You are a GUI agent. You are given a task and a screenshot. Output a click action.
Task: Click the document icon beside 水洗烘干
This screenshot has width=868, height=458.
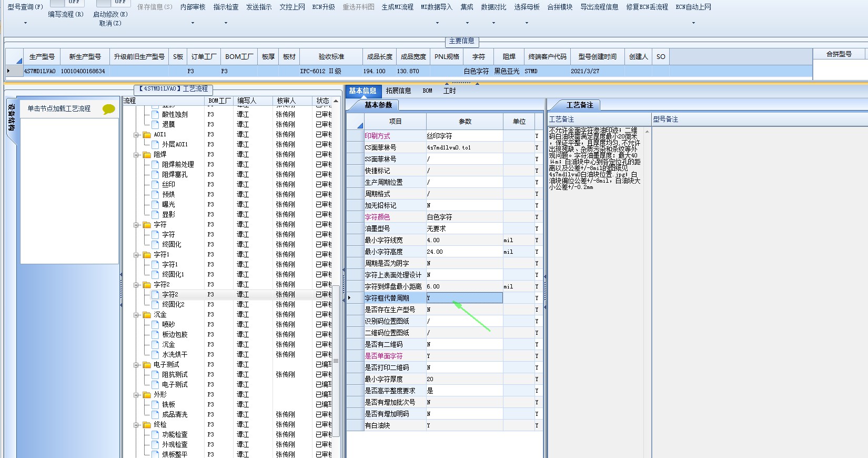click(155, 354)
